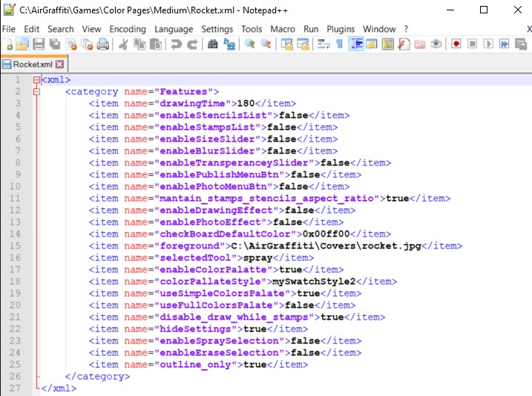Click the Save file toolbar icon
This screenshot has height=396, width=532.
click(x=39, y=44)
